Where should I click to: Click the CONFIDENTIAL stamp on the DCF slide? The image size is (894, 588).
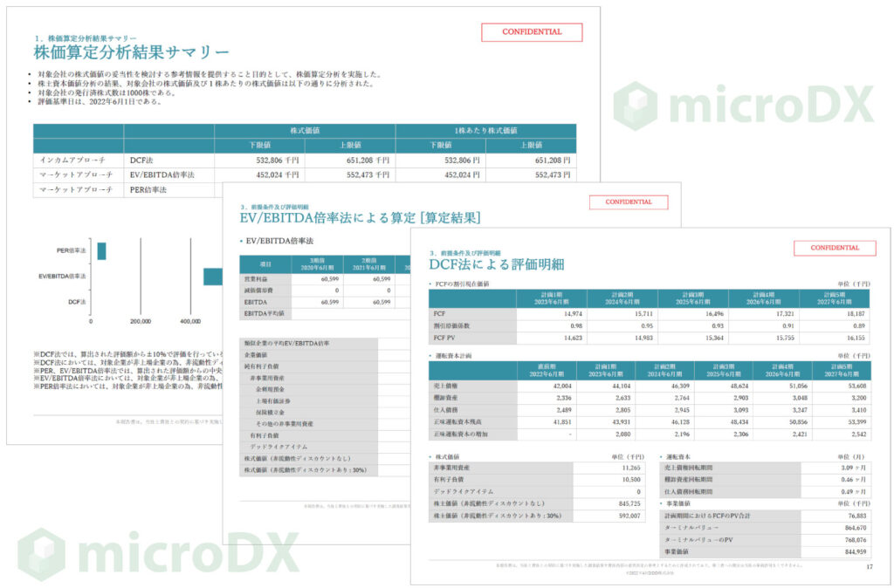point(835,248)
